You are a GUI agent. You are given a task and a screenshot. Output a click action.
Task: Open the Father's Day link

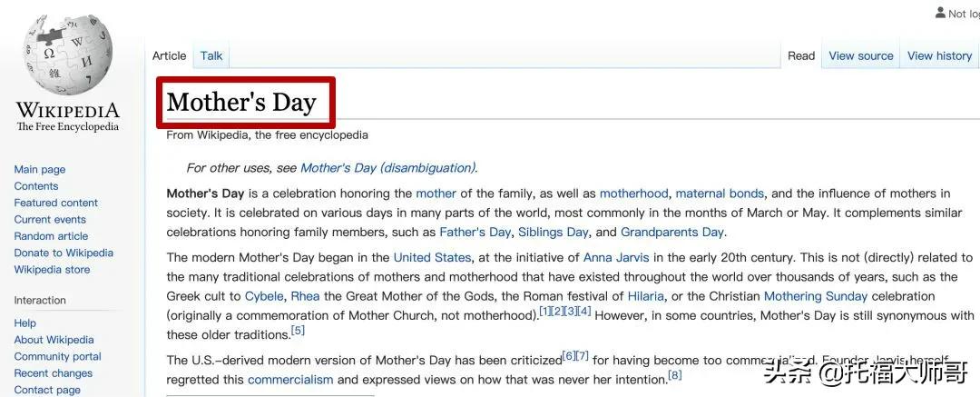point(475,232)
